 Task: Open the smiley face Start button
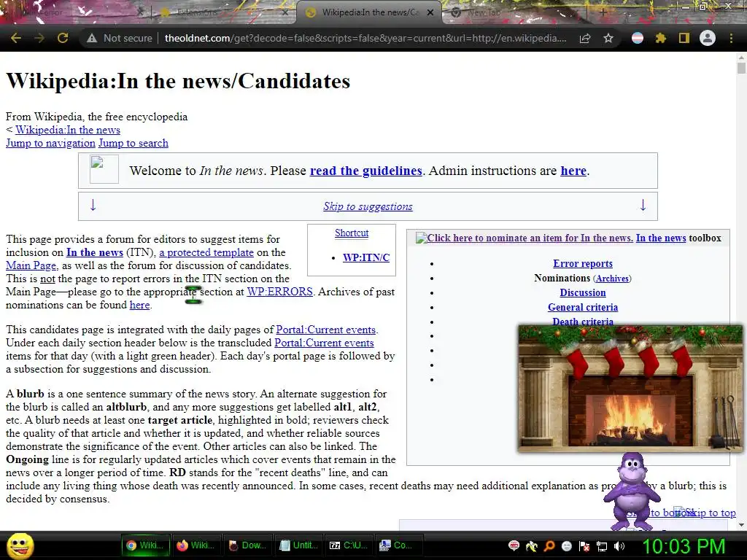20,545
